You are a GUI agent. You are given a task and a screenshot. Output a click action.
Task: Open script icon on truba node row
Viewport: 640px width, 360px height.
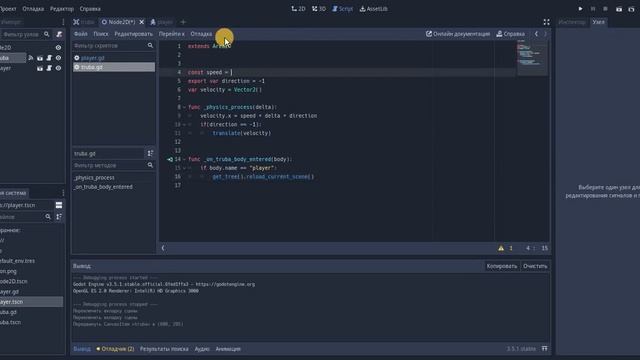(x=49, y=58)
